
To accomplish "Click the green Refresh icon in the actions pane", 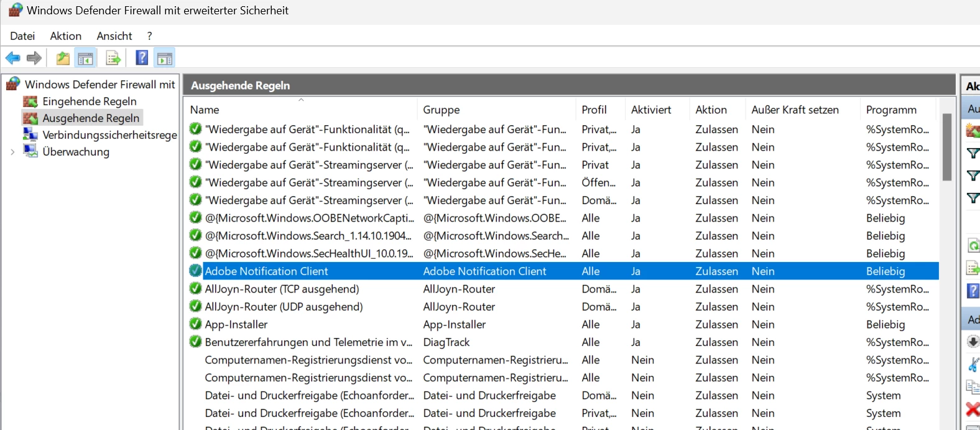I will click(973, 245).
